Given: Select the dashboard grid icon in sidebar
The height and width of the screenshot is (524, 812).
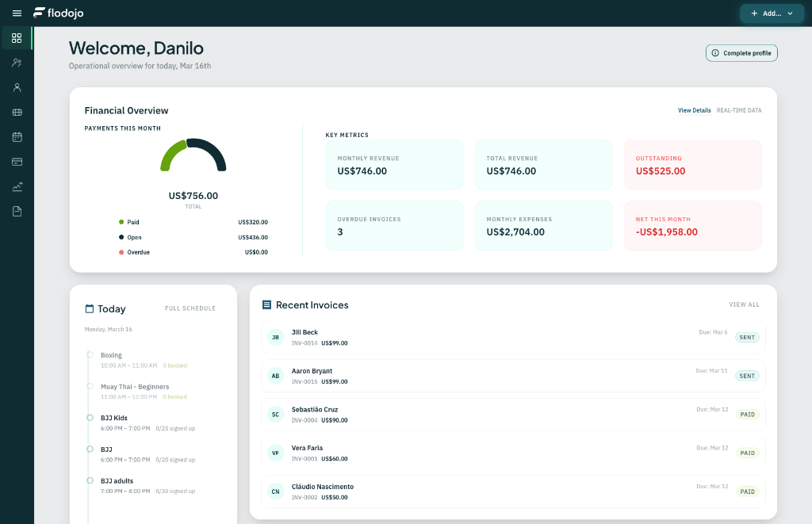Looking at the screenshot, I should pyautogui.click(x=17, y=38).
